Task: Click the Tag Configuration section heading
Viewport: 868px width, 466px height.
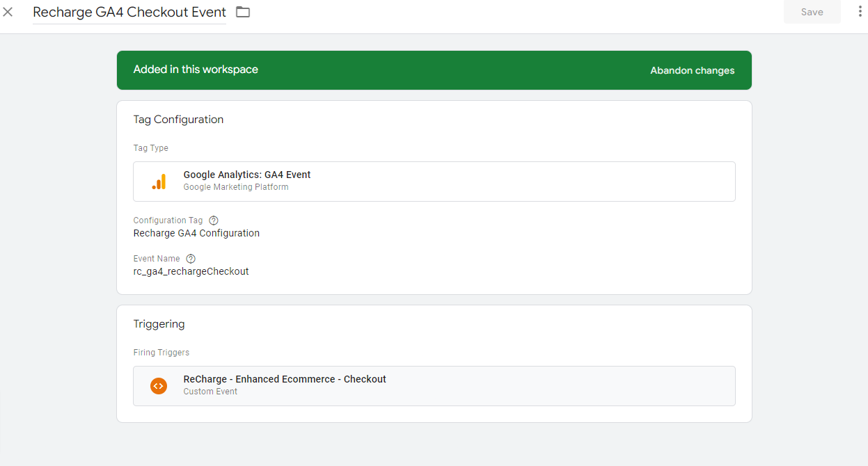Action: pyautogui.click(x=178, y=120)
